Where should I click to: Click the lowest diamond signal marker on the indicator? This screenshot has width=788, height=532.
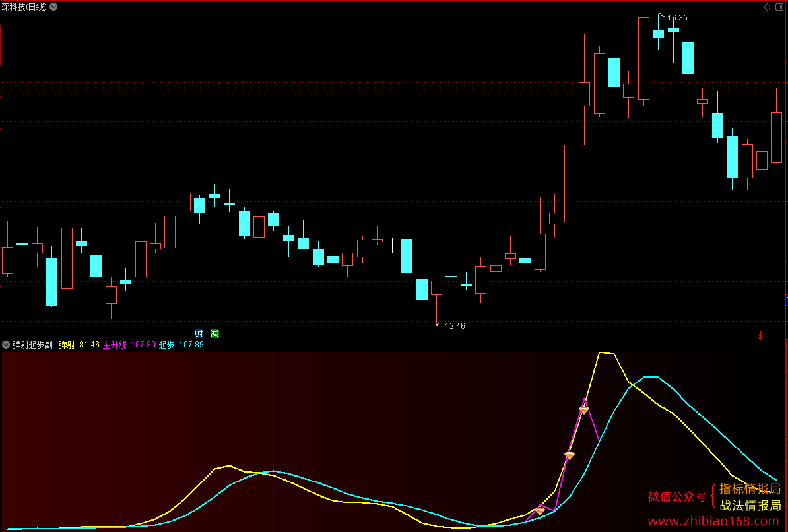tap(540, 510)
